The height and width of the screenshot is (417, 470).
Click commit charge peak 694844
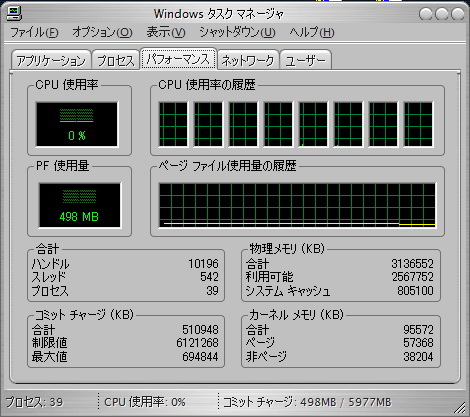click(200, 356)
